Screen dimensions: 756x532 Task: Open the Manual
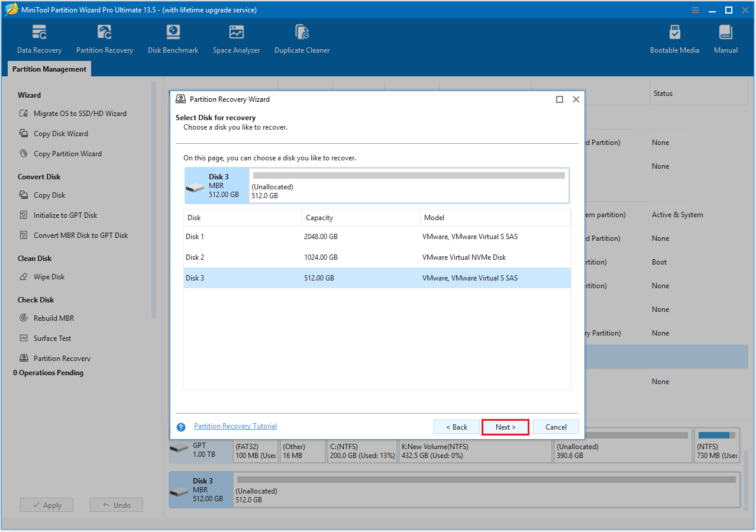[725, 38]
